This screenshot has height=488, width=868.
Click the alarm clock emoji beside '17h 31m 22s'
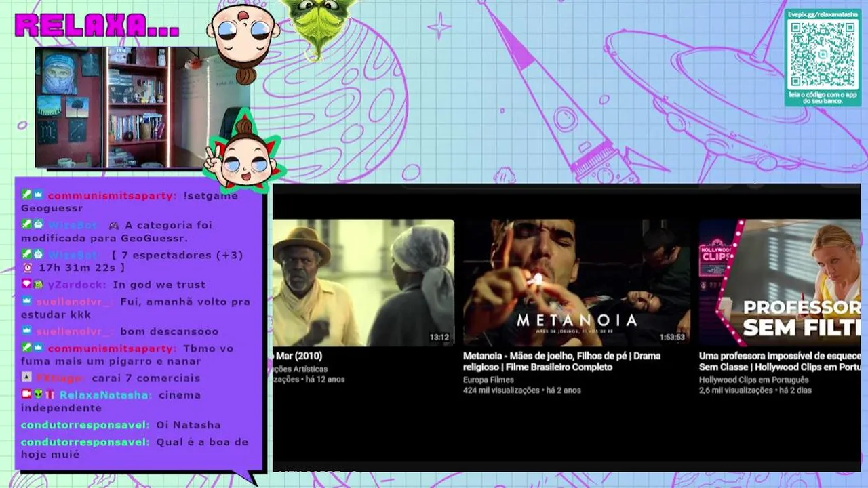click(x=27, y=268)
